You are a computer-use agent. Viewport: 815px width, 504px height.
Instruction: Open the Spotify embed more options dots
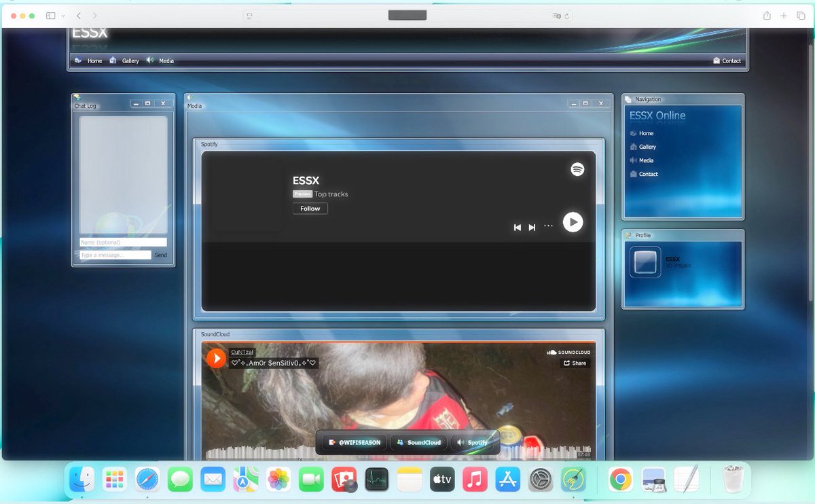(x=548, y=226)
